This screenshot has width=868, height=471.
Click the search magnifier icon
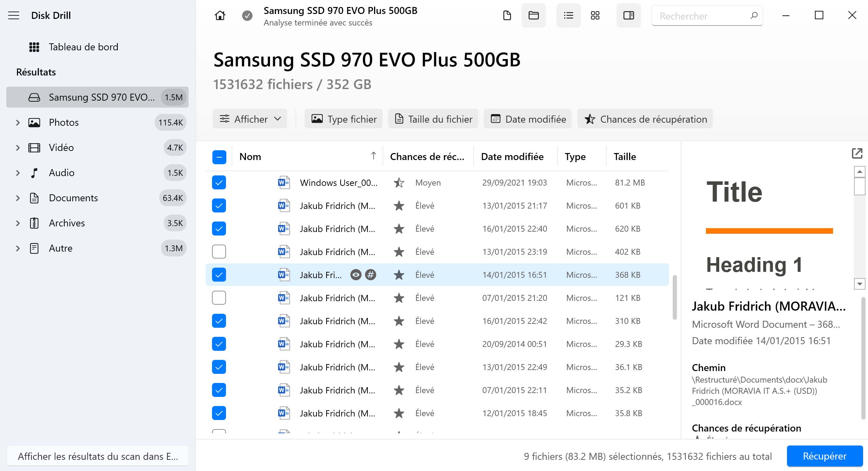click(x=754, y=16)
